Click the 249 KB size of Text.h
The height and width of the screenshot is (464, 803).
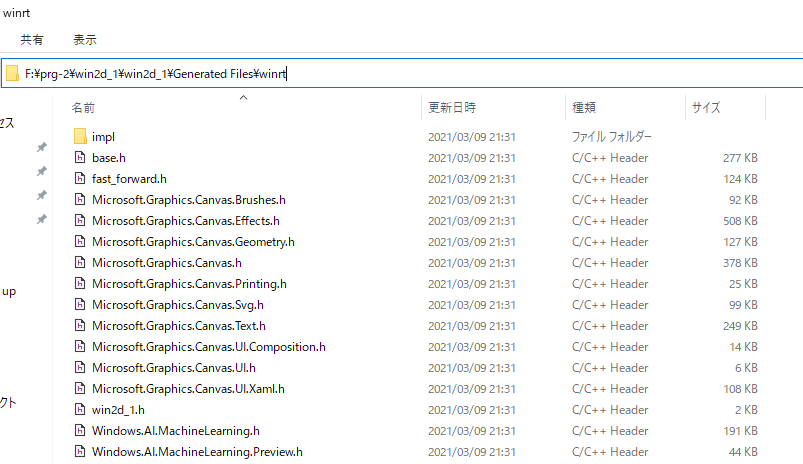click(x=740, y=326)
